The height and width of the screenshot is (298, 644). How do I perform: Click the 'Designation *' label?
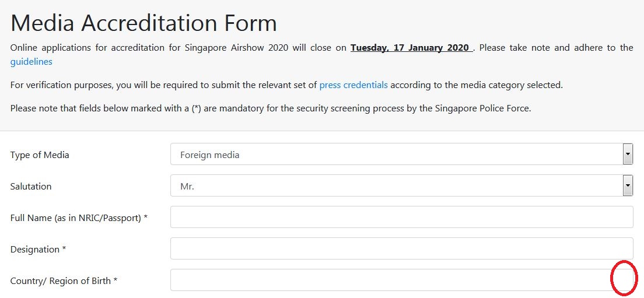(x=38, y=250)
